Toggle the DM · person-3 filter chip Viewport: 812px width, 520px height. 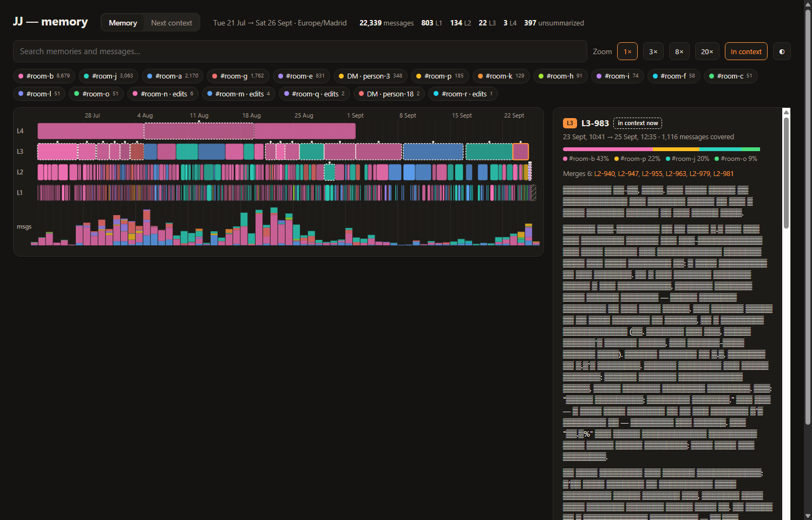tap(371, 76)
